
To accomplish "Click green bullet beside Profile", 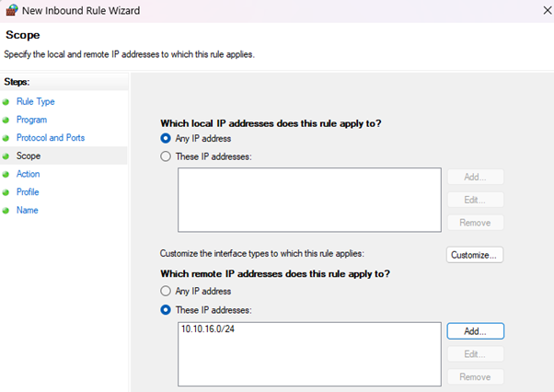I will (6, 192).
